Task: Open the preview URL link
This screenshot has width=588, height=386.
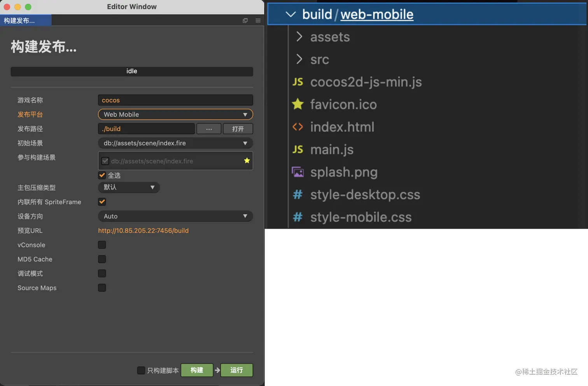Action: point(143,231)
